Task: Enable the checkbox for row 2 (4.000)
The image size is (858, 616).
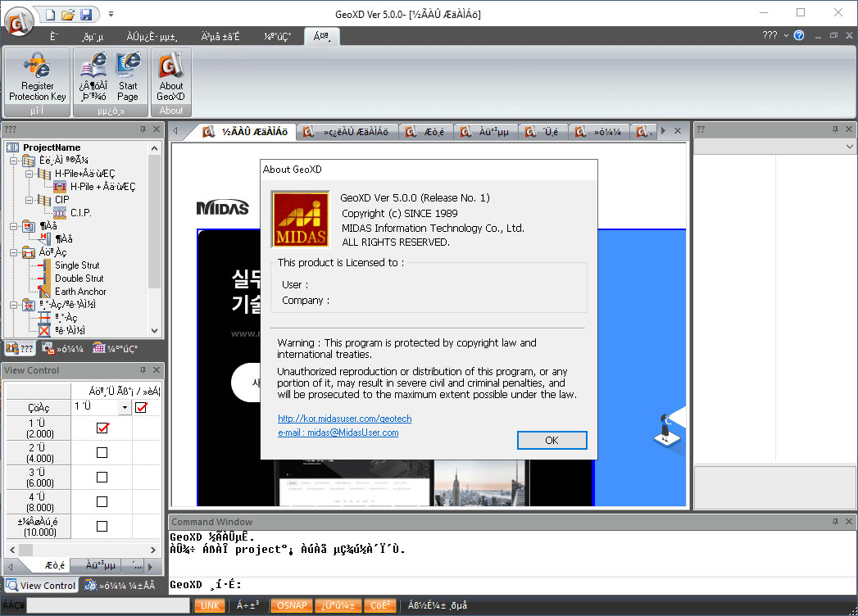Action: [x=102, y=452]
